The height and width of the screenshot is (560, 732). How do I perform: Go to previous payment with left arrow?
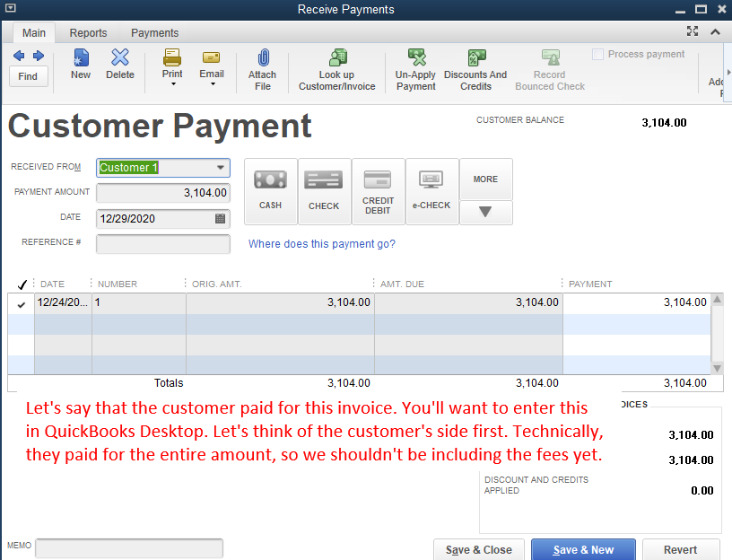[19, 56]
